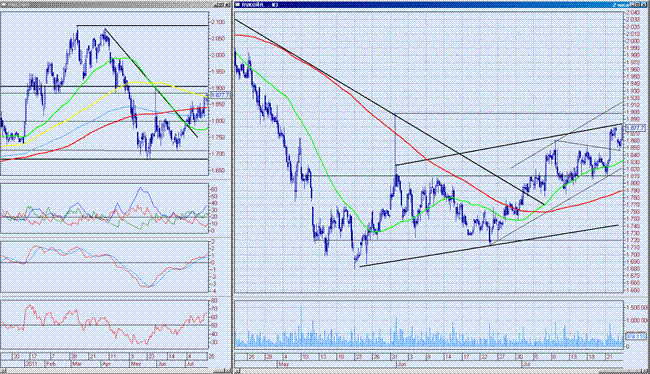Click the right chart's horizontal scrollbar track
This screenshot has height=374, width=650.
[x=439, y=371]
